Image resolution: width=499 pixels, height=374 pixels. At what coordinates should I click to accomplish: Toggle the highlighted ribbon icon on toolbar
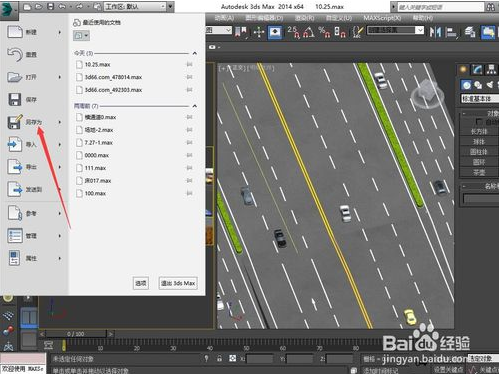click(488, 32)
